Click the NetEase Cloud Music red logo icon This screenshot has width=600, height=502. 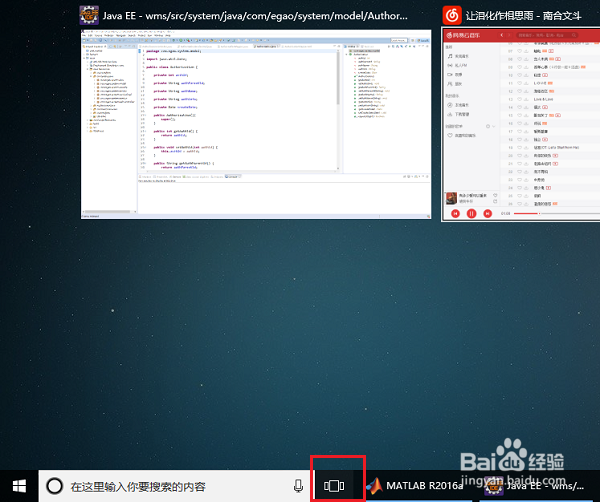tap(452, 15)
